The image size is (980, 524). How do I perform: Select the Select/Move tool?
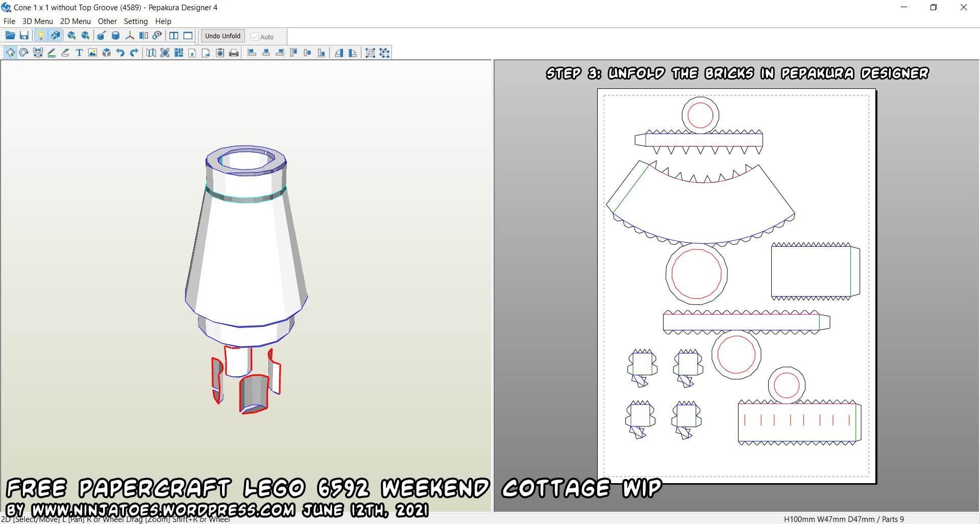[x=10, y=53]
